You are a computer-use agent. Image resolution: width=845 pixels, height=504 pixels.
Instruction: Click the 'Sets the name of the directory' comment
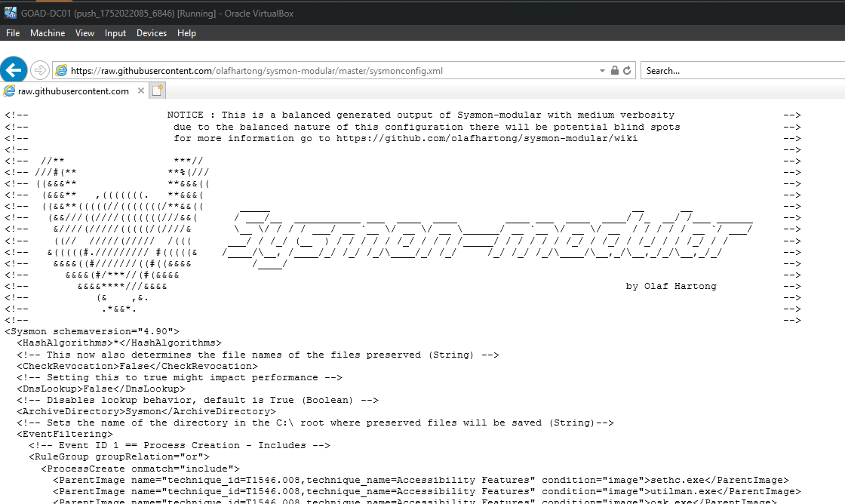click(x=315, y=423)
